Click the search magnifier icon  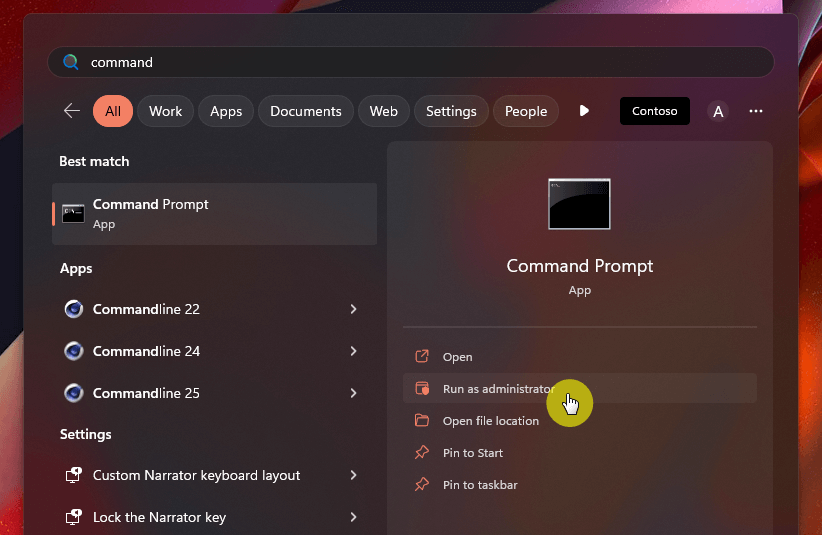[71, 62]
